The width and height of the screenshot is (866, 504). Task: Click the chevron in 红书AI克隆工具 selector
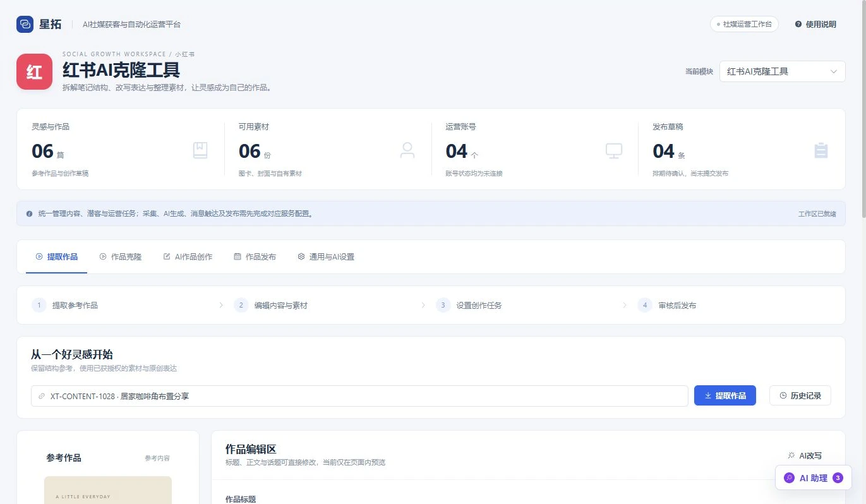click(x=834, y=71)
